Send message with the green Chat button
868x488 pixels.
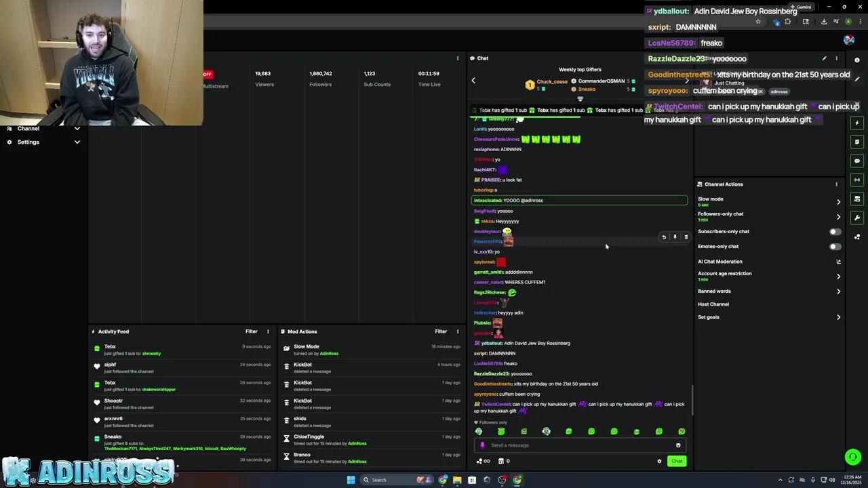677,462
